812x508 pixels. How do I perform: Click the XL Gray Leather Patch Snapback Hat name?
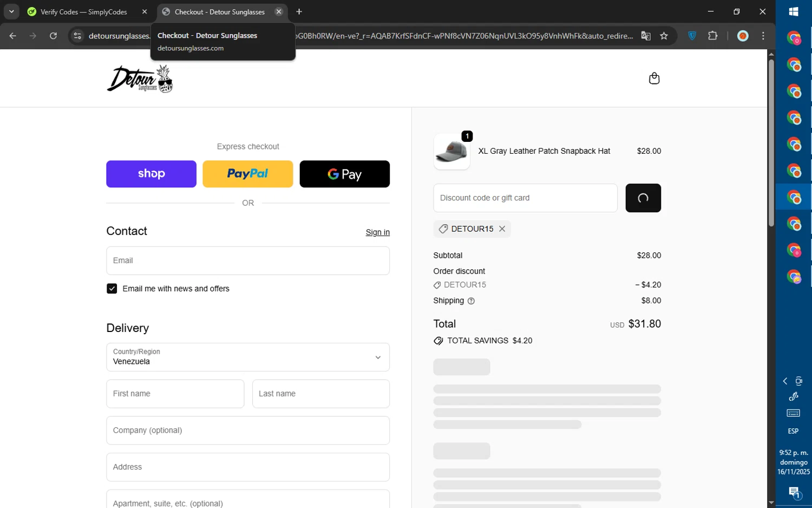[544, 152]
